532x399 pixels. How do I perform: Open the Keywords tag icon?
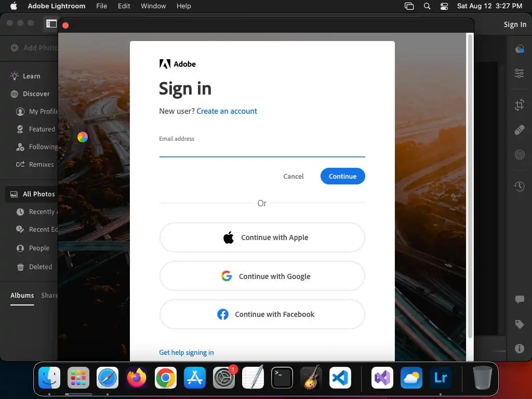coord(520,324)
